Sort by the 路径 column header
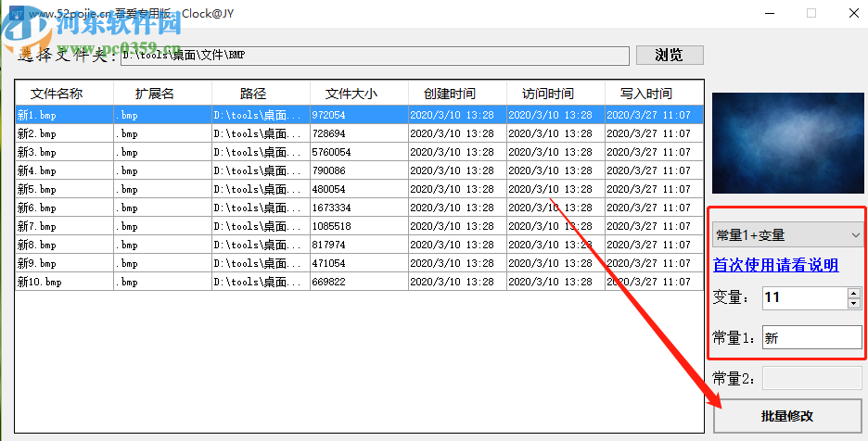The width and height of the screenshot is (868, 441). pyautogui.click(x=261, y=93)
